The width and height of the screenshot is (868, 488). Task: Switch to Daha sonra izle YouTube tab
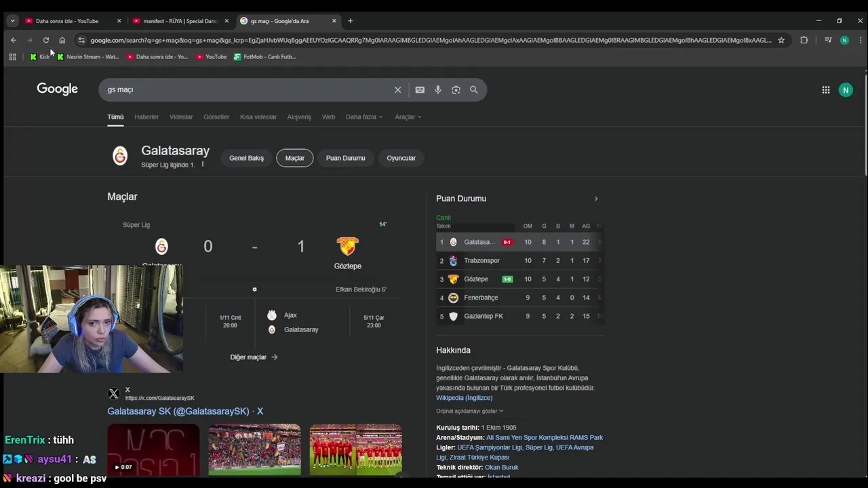pos(66,21)
